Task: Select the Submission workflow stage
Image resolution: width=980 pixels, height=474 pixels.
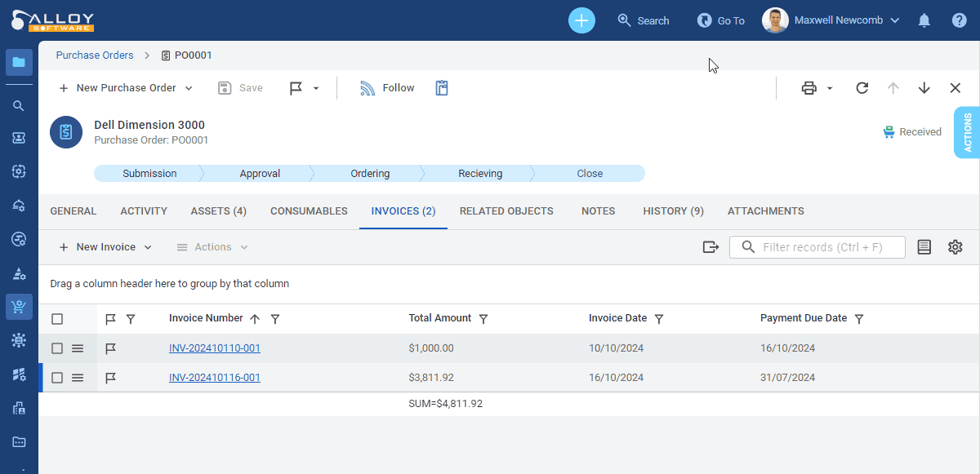Action: pos(149,174)
